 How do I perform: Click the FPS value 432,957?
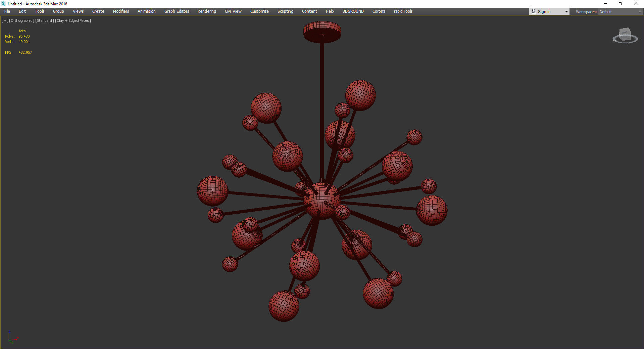coord(25,52)
